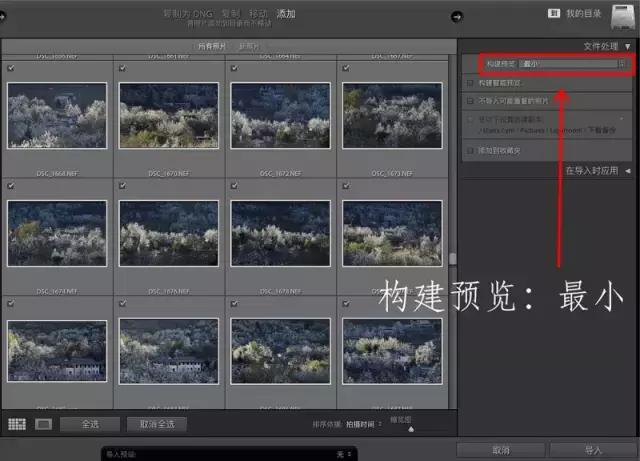Uncheck photo DSC_1673.NEF checkbox
Viewport: 640px width, 461px height.
346,68
